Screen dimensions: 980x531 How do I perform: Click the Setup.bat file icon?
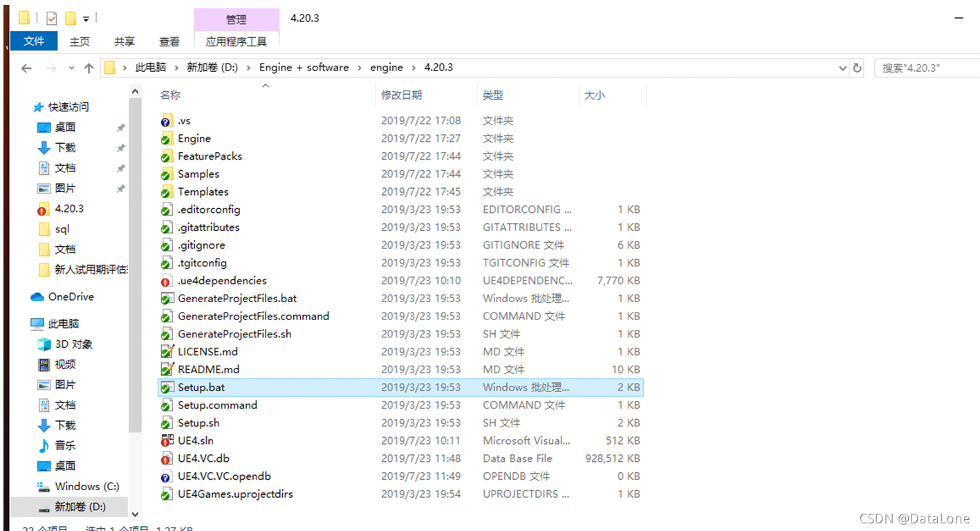pyautogui.click(x=166, y=388)
